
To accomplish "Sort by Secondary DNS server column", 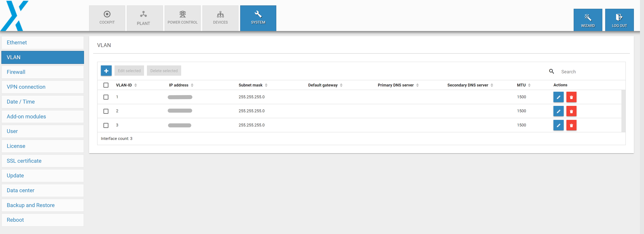I will (470, 85).
